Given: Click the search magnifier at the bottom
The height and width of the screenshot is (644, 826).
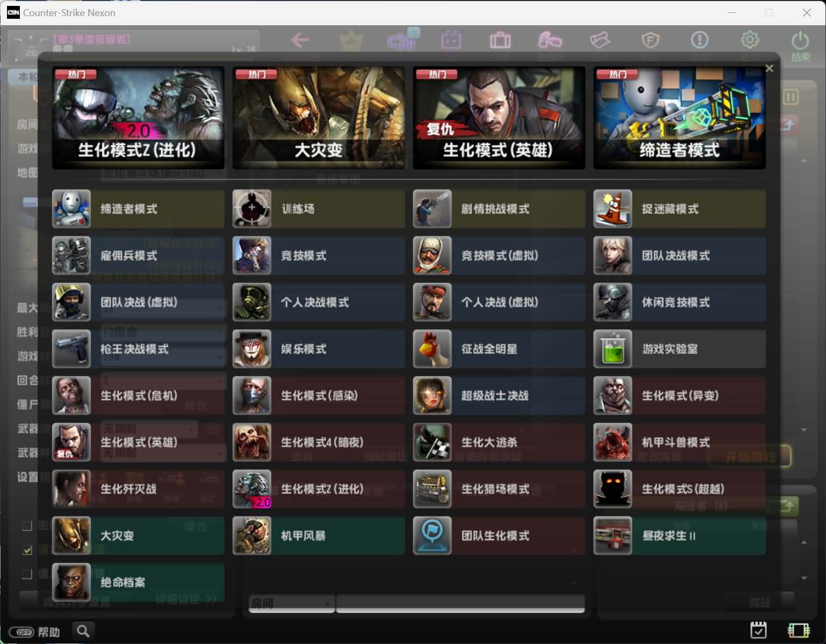Looking at the screenshot, I should pyautogui.click(x=83, y=631).
